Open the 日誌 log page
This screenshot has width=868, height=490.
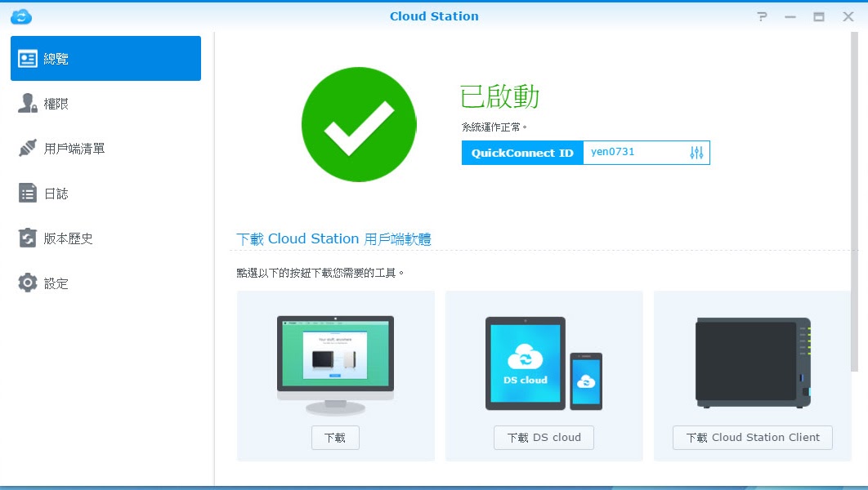(x=105, y=194)
